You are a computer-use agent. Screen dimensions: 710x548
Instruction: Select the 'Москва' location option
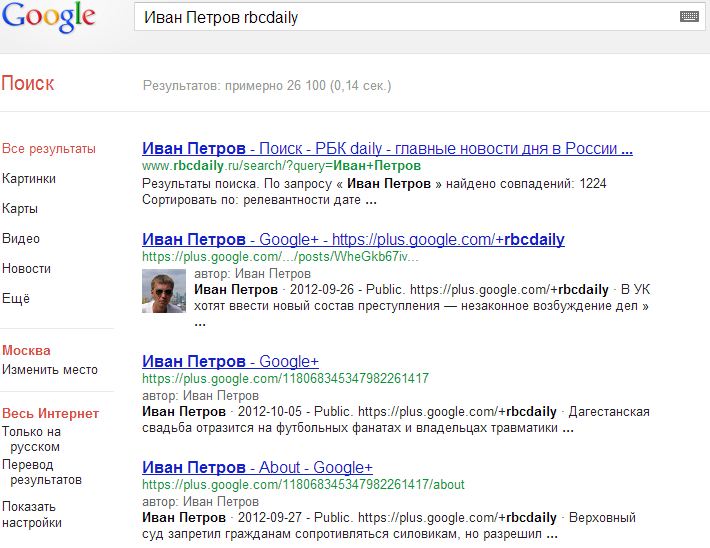coord(26,351)
